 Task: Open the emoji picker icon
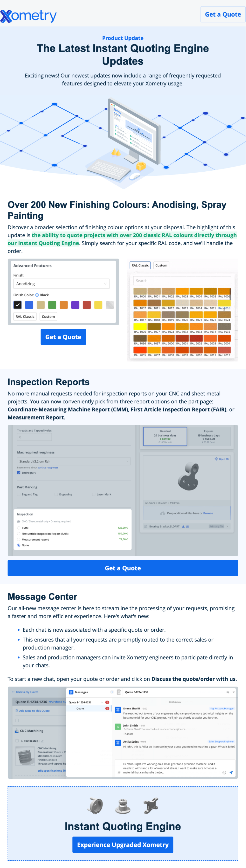224,773
